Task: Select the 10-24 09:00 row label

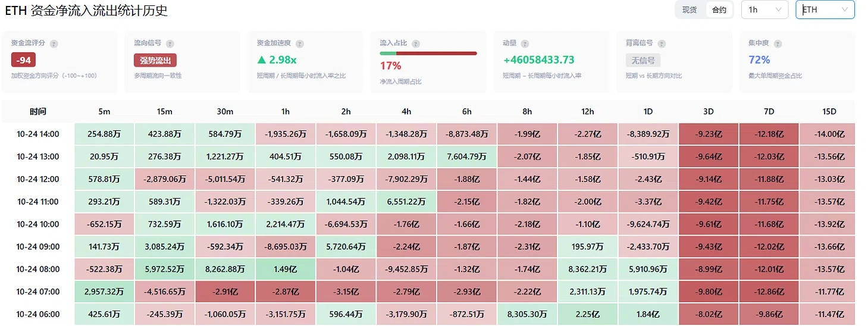Action: [38, 246]
